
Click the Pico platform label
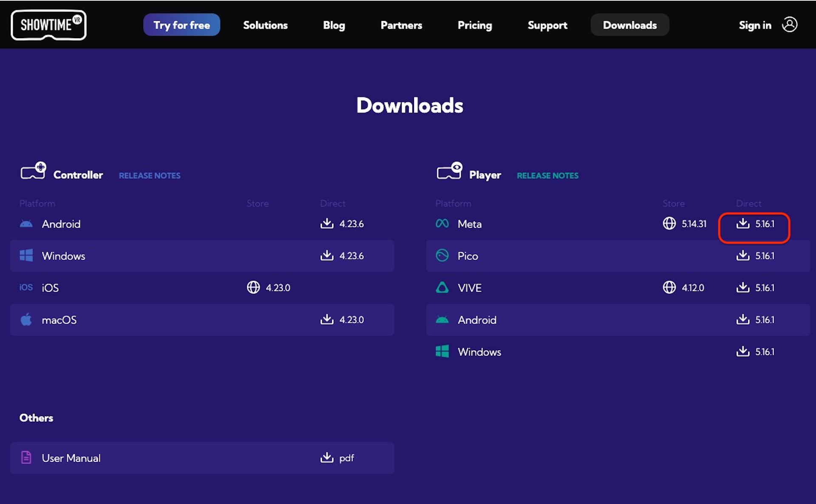[468, 256]
